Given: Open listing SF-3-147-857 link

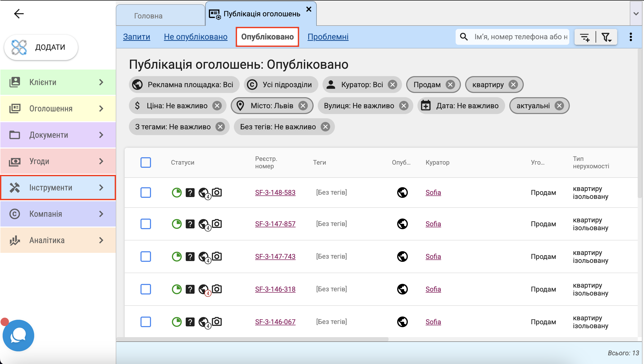Looking at the screenshot, I should point(275,224).
